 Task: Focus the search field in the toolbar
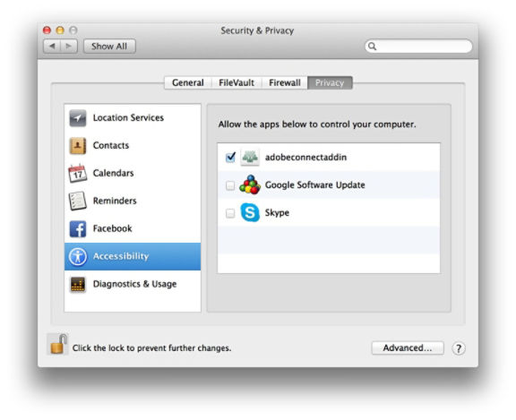pyautogui.click(x=418, y=46)
